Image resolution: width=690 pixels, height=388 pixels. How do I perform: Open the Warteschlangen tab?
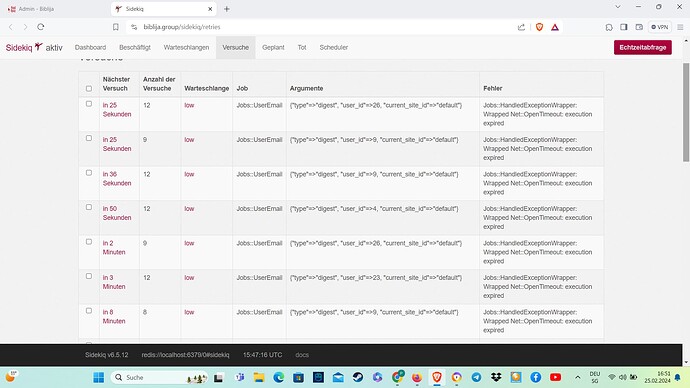[x=186, y=47]
